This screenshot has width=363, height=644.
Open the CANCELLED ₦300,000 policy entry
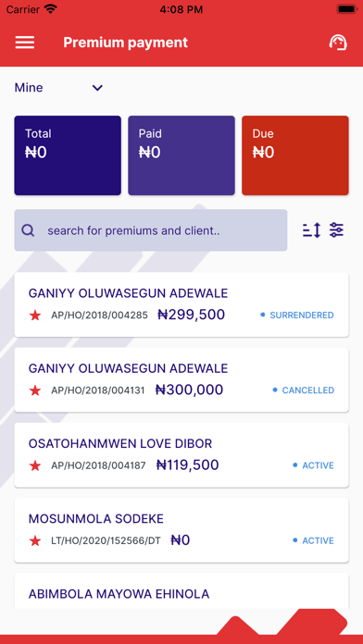181,380
